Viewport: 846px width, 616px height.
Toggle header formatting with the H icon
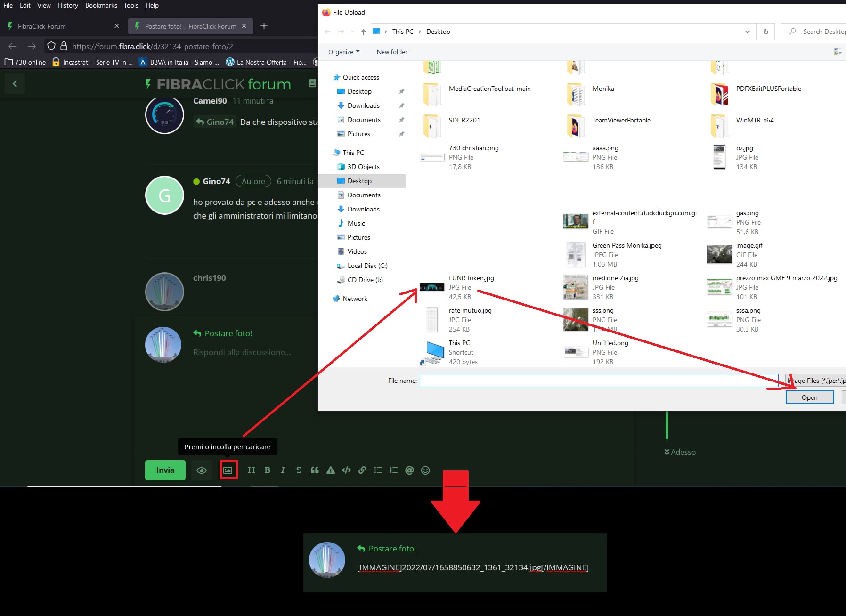[x=251, y=470]
